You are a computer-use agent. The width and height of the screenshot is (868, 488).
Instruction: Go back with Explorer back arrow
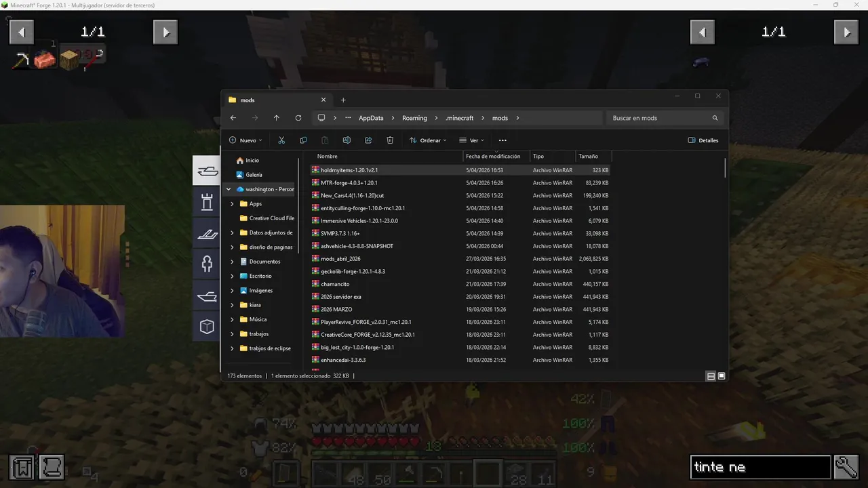click(233, 118)
